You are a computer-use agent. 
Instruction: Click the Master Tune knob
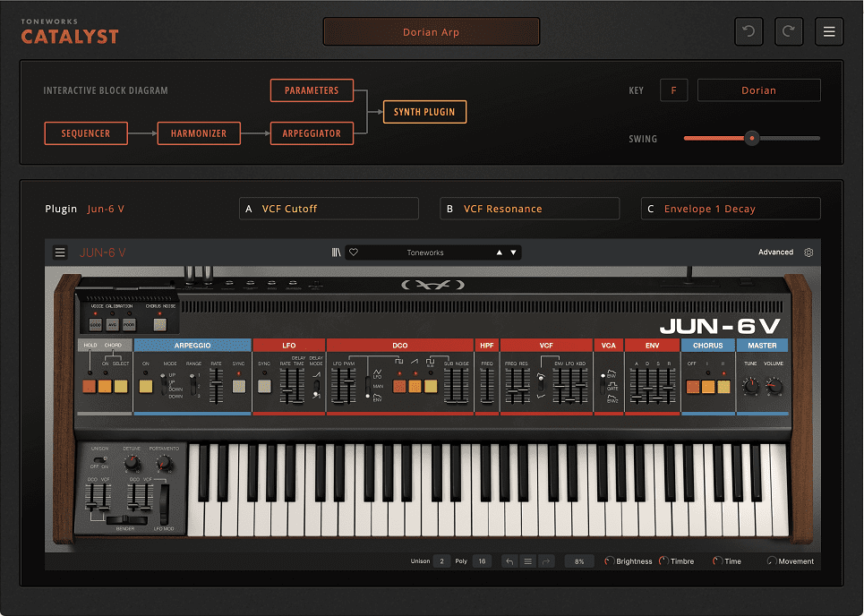(x=750, y=386)
